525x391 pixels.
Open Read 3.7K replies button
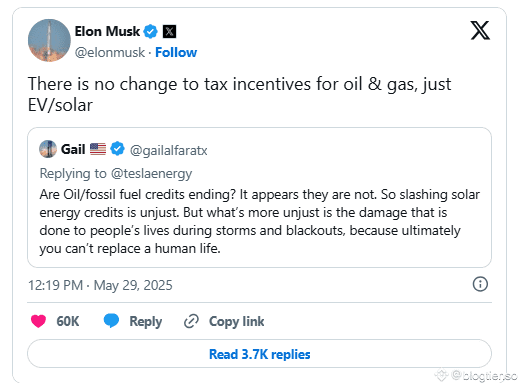[259, 354]
